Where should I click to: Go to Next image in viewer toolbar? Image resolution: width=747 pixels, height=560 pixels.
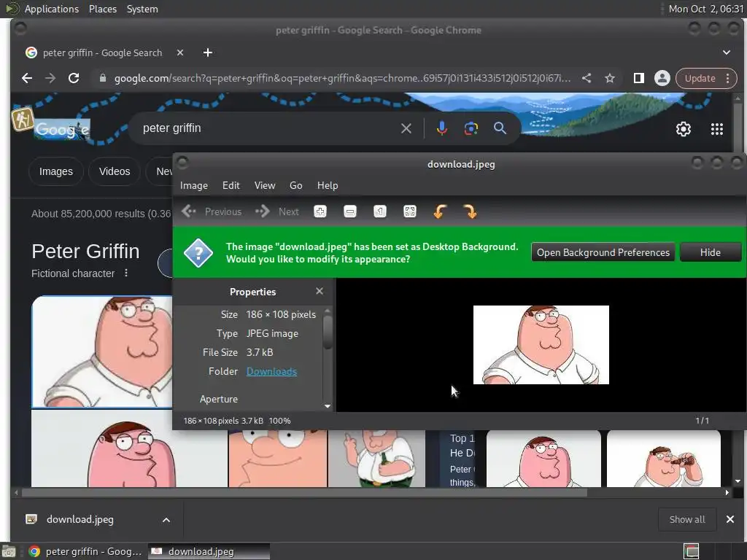click(277, 211)
